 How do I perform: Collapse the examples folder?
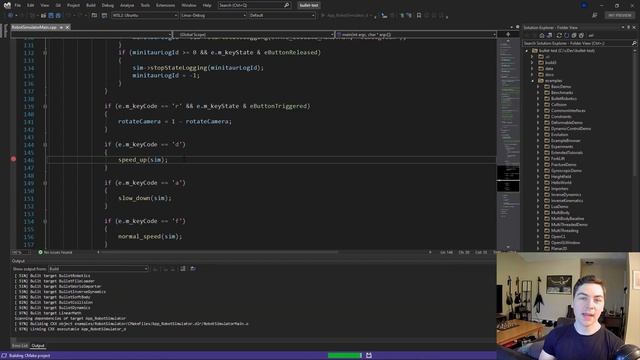click(x=532, y=81)
